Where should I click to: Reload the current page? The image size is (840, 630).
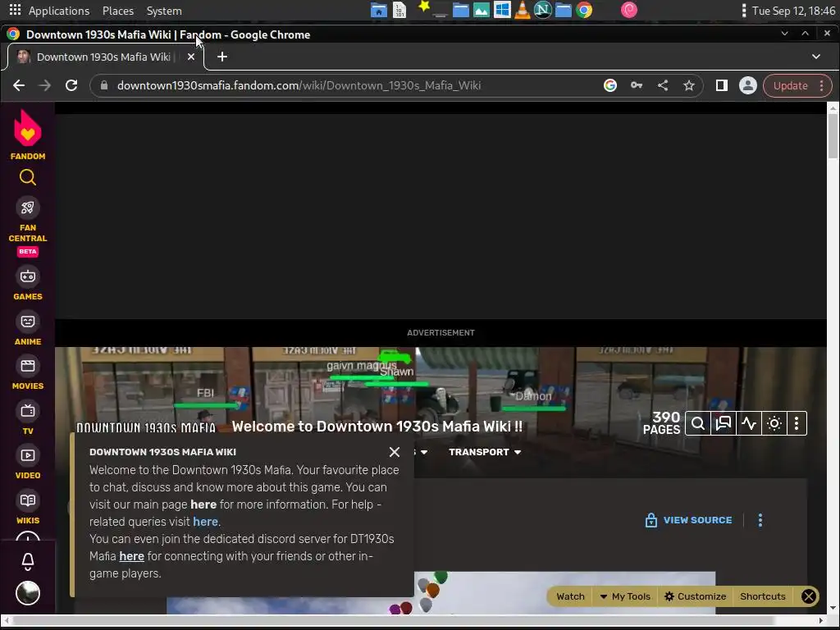pos(71,85)
